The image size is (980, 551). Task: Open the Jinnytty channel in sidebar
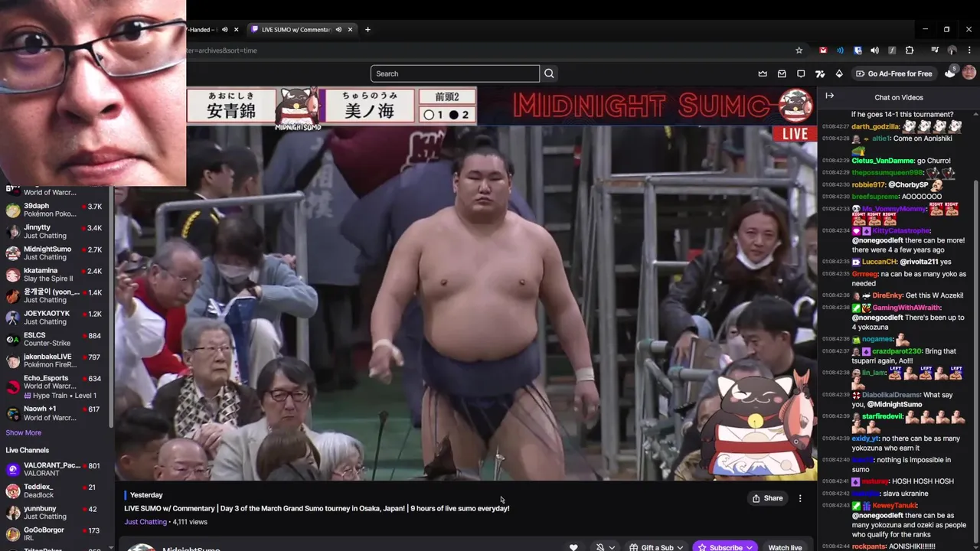tap(57, 232)
